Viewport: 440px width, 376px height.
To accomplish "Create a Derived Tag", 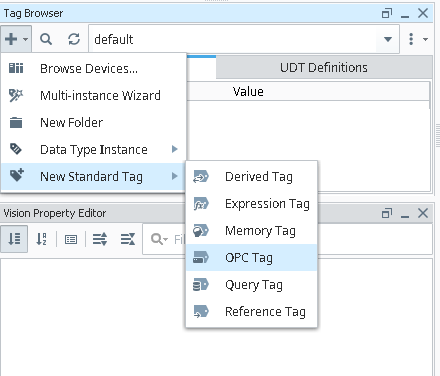I will pos(252,177).
